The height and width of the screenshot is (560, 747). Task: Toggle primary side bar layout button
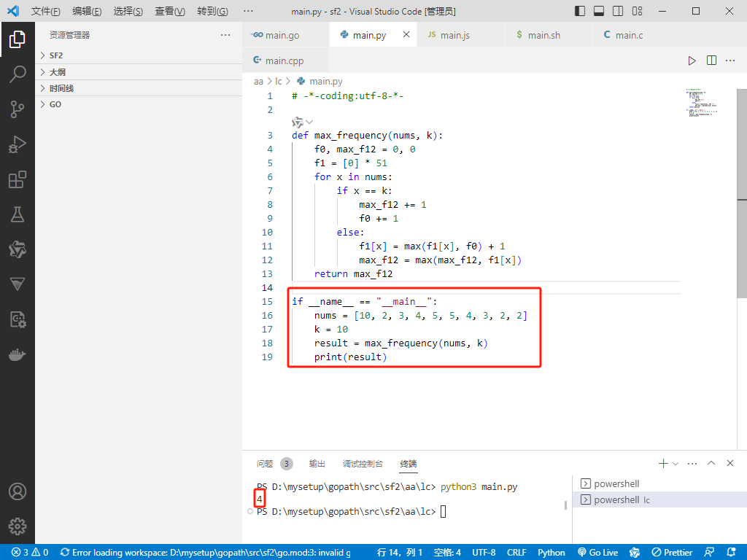(580, 11)
